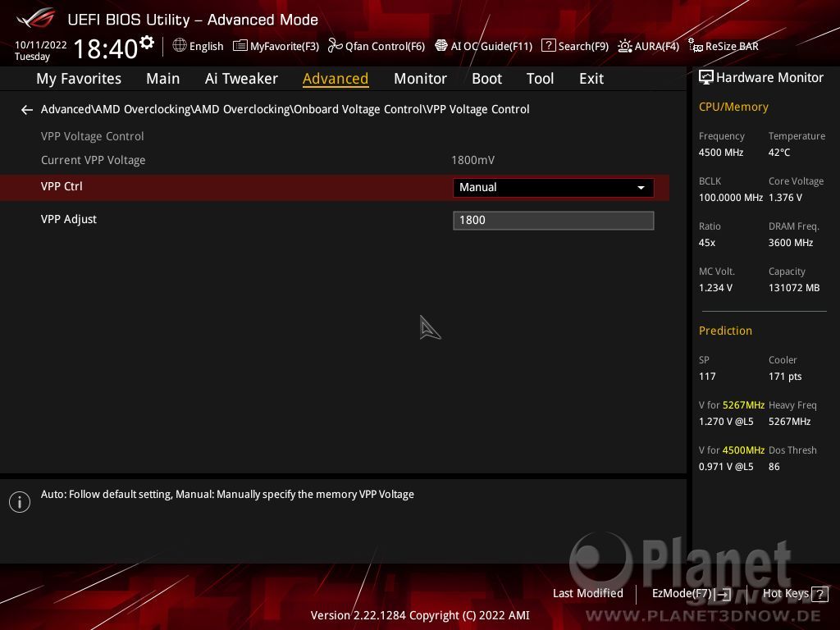Open the My Favorites tab
Screen dimensions: 840x630
pos(79,79)
